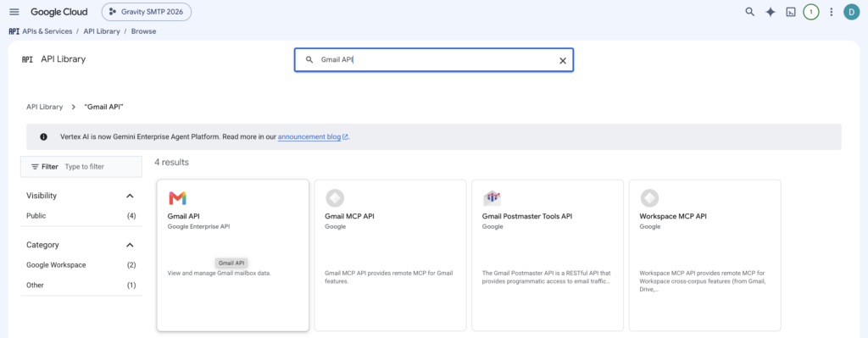Open the Gmail MCP API card title
Image resolution: width=868 pixels, height=338 pixels.
coord(349,216)
